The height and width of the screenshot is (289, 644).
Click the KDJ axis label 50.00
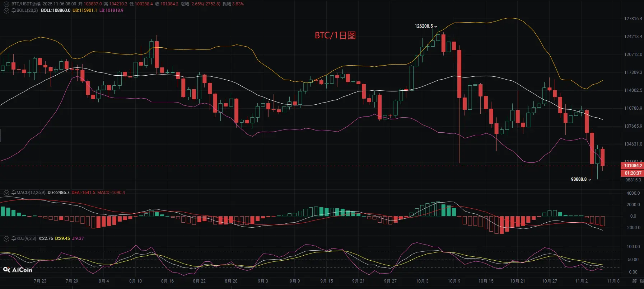(x=633, y=260)
